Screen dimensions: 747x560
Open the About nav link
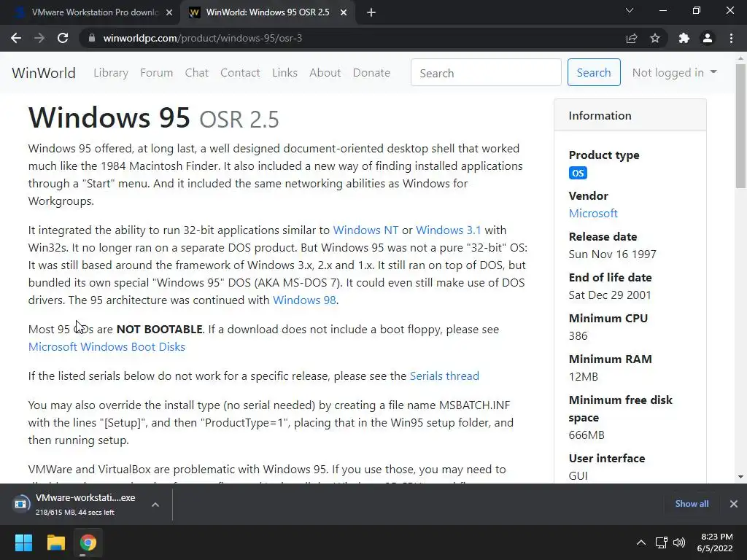pos(325,73)
